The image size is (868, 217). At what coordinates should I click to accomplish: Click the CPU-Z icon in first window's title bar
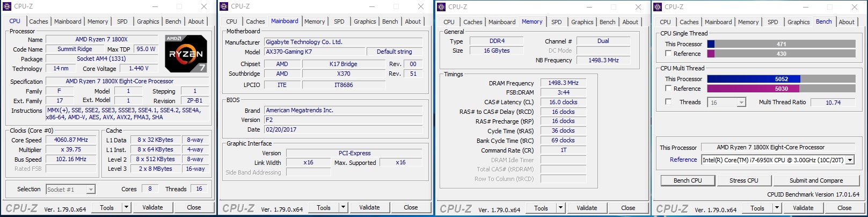coord(7,6)
